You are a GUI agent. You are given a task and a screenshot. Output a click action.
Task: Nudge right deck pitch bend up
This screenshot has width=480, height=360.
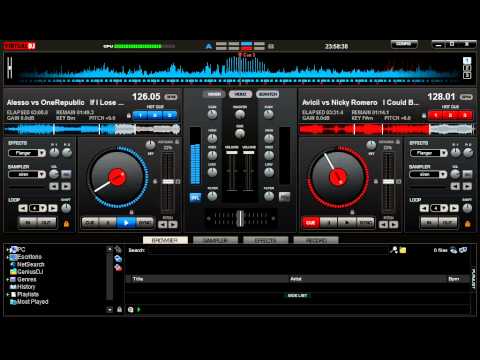pyautogui.click(x=394, y=225)
